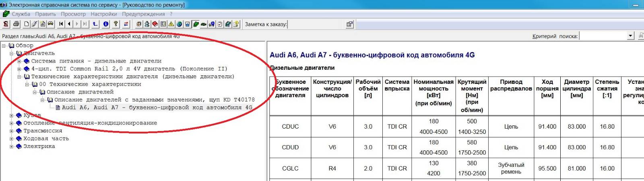Open the Править menu

click(45, 14)
